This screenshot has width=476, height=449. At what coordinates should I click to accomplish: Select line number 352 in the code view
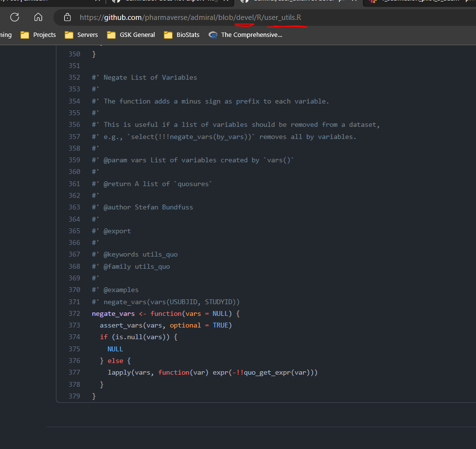click(x=74, y=77)
